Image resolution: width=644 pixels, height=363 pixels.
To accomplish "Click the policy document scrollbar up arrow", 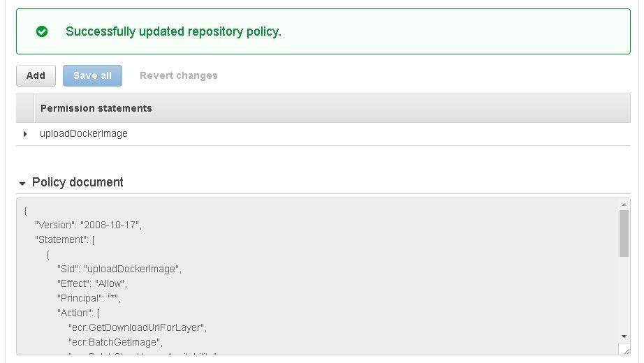I will coord(624,205).
